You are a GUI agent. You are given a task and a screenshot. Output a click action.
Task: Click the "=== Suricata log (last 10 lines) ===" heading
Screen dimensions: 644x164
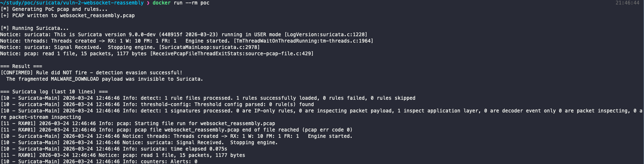pyautogui.click(x=54, y=92)
